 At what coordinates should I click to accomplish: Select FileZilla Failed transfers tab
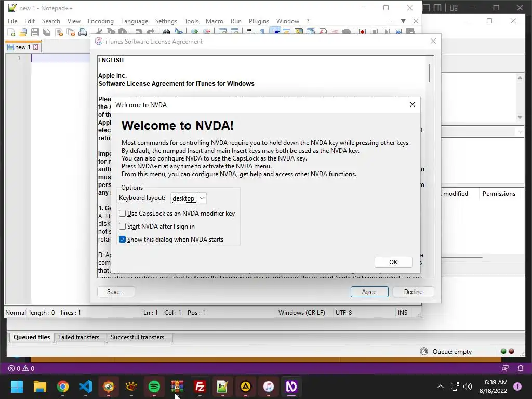79,337
